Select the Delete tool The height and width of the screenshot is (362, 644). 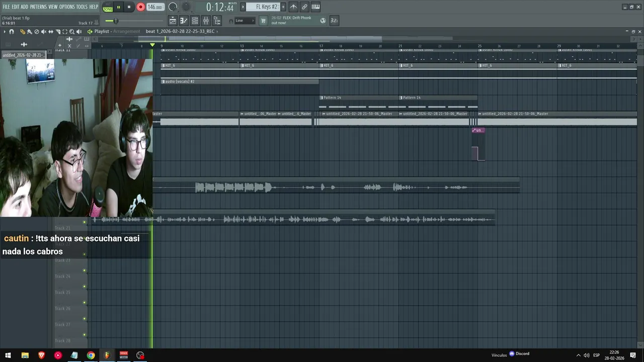pyautogui.click(x=36, y=32)
